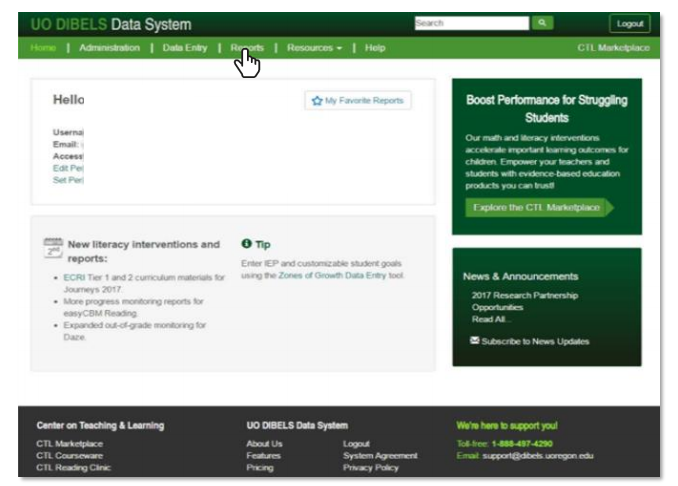
Task: Click the UO DIBELS Data System logo
Action: (x=111, y=24)
